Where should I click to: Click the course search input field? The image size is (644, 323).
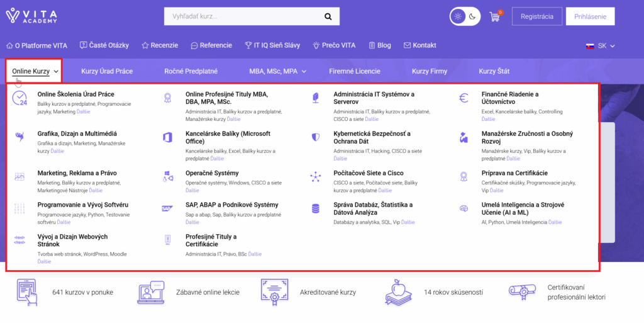tap(242, 16)
